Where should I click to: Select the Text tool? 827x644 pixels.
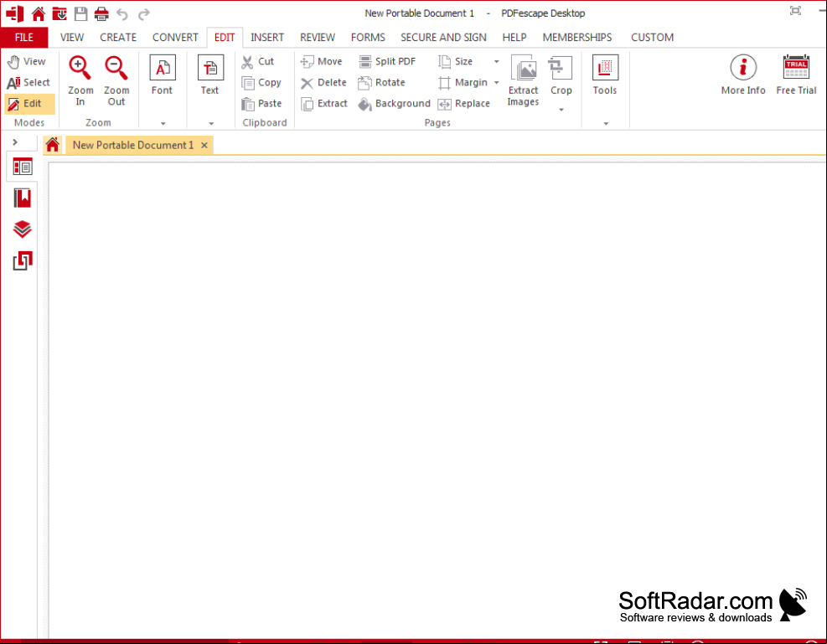210,75
